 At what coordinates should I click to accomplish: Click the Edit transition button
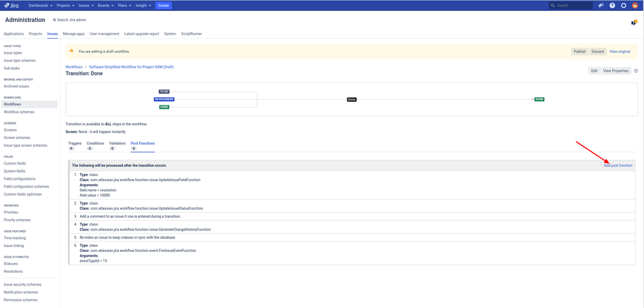(594, 71)
